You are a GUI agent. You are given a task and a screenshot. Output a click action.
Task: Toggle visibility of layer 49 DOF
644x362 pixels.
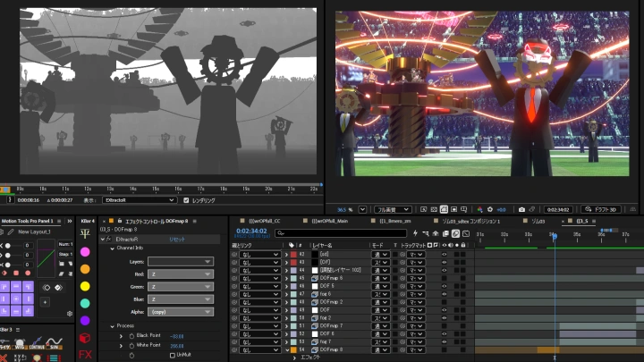[444, 310]
